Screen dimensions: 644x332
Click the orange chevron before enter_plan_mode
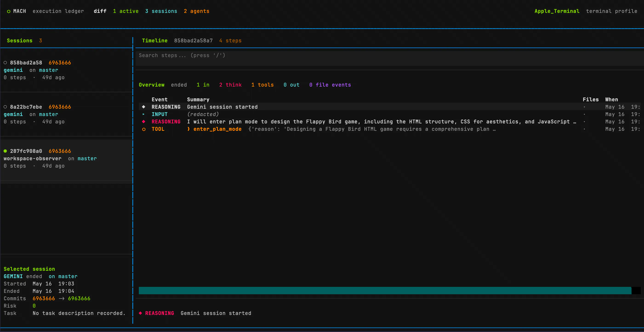coord(188,129)
